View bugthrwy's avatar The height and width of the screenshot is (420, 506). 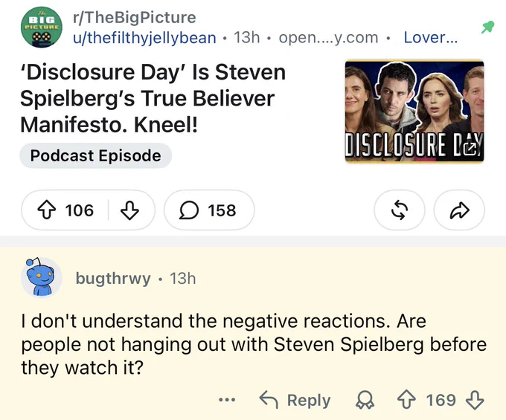coord(42,277)
